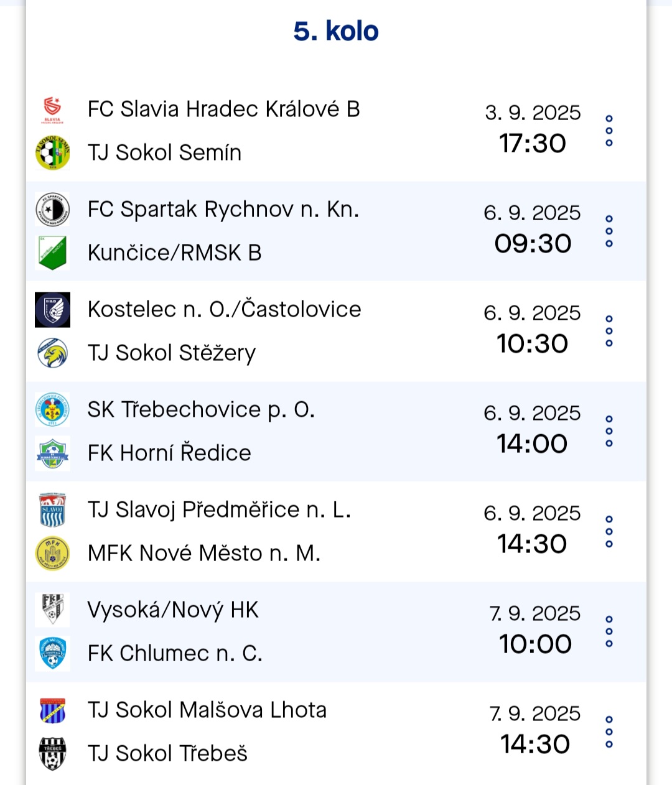Open more options for the Vysoká/Nový HK match
672x785 pixels.
(609, 631)
